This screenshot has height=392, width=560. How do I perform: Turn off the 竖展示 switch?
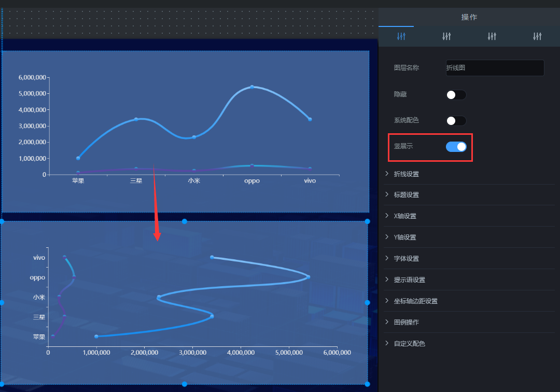[x=456, y=147]
